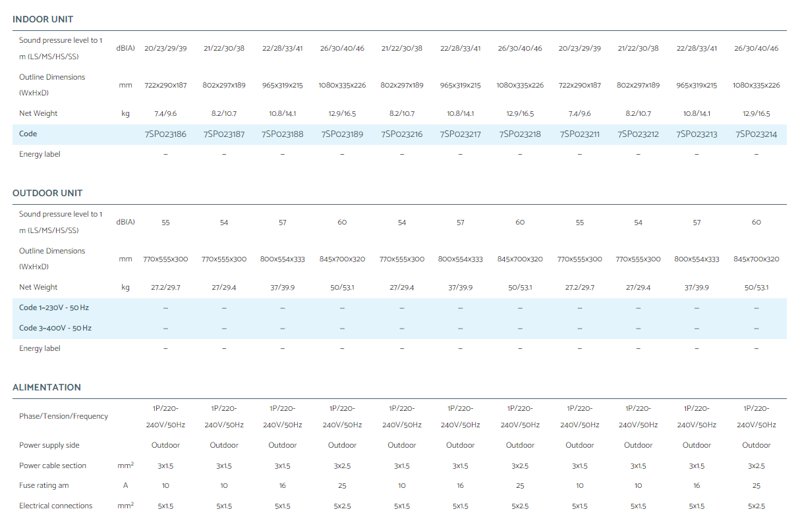Click the OUTDOOR UNIT section heading
The image size is (802, 532).
[47, 193]
